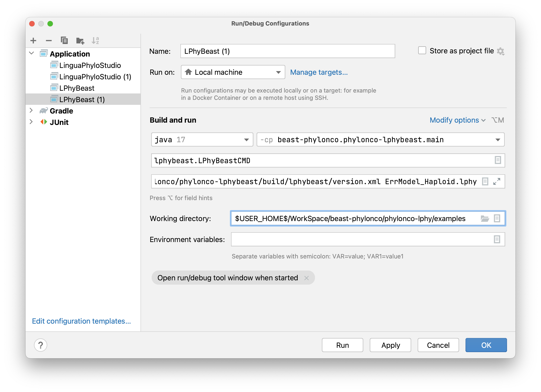The height and width of the screenshot is (392, 541).
Task: Copy the selected configuration
Action: [64, 41]
